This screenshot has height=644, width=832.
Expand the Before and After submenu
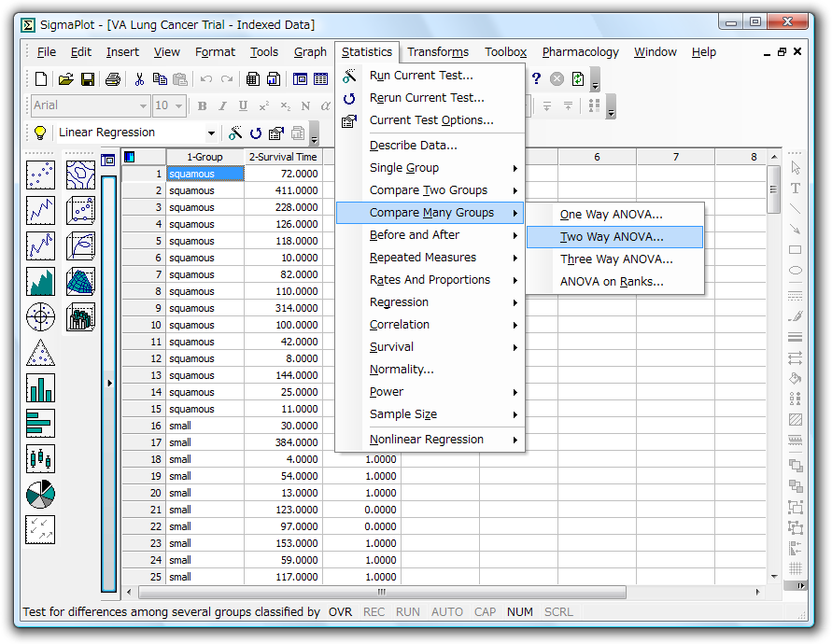(x=430, y=235)
